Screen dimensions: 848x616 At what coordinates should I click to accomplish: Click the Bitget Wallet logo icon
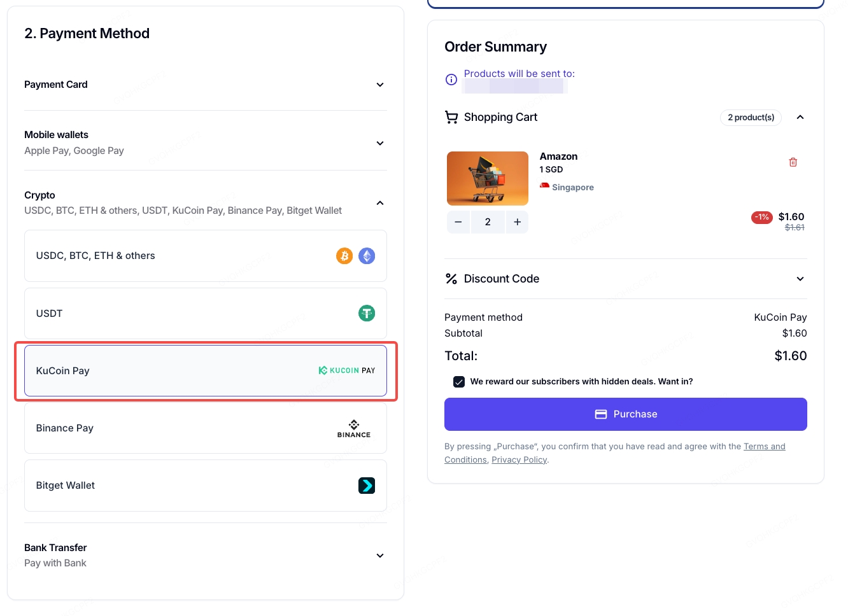click(x=367, y=486)
